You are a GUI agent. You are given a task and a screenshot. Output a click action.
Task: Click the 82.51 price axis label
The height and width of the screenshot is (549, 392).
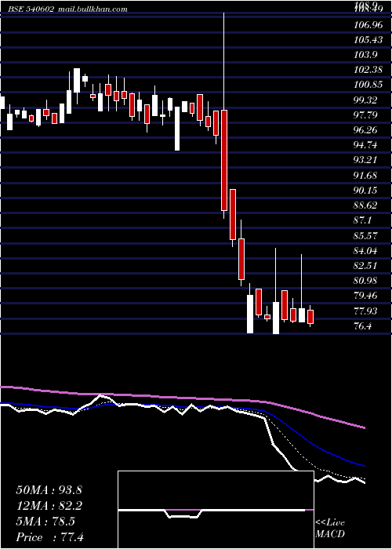(x=365, y=266)
